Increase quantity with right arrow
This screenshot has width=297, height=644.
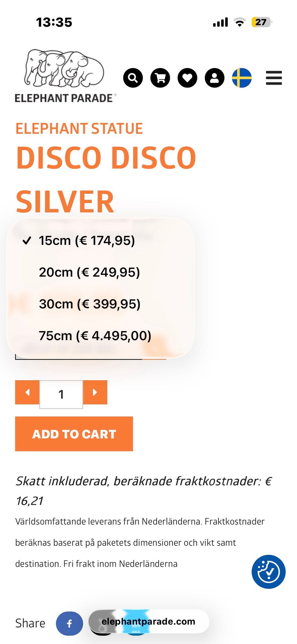(x=95, y=392)
